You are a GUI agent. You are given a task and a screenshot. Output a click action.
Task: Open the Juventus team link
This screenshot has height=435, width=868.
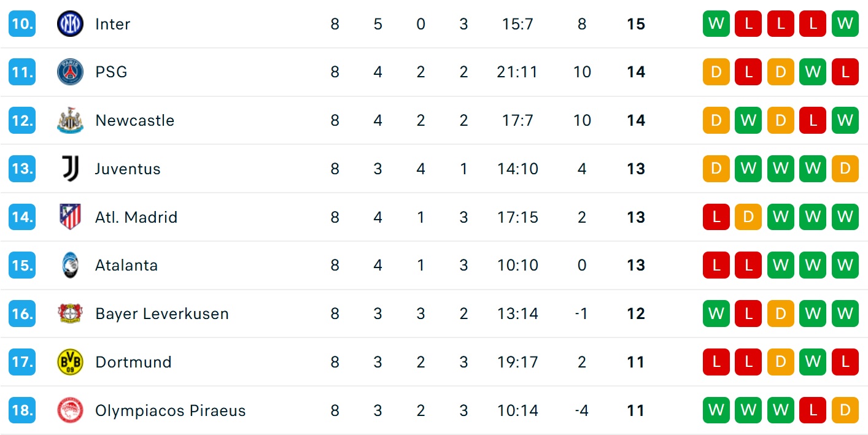tap(128, 169)
